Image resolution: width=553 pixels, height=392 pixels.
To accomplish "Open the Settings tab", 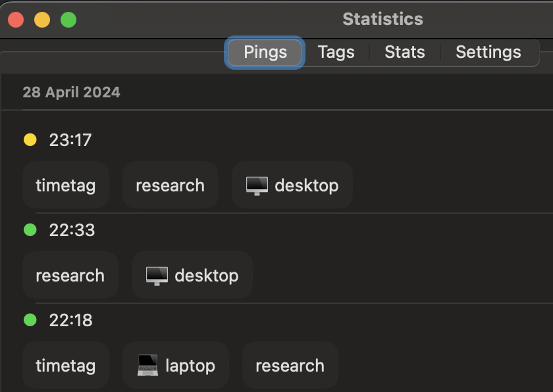I will point(488,53).
